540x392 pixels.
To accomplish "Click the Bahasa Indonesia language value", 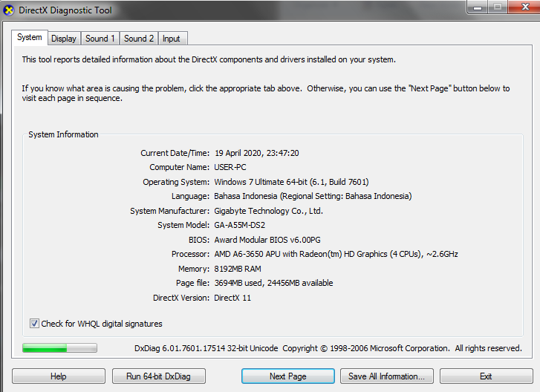I will 313,196.
